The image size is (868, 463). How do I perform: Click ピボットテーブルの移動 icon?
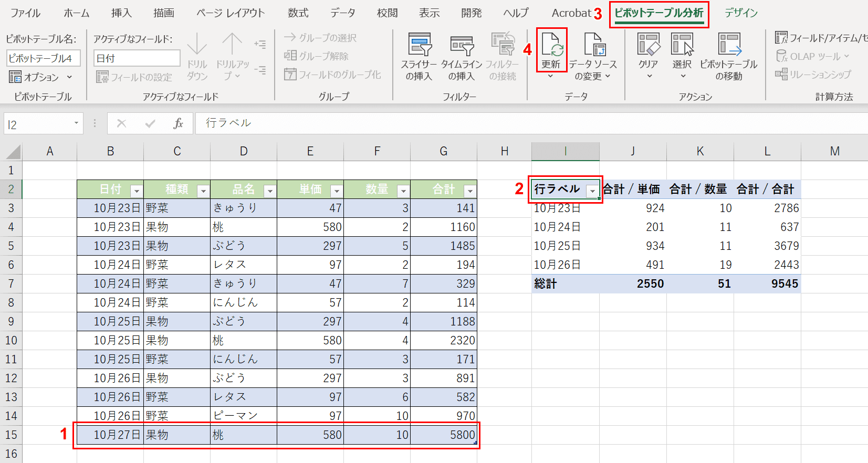(x=729, y=44)
